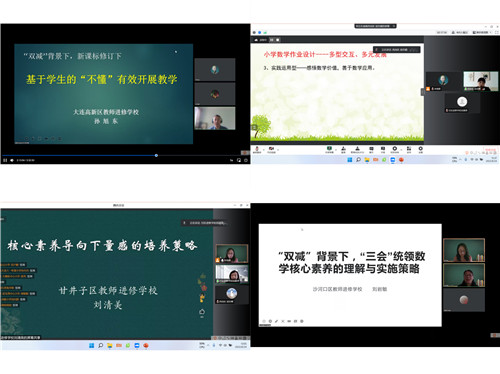500x374 pixels.
Task: Toggle camera video in meeting toolbar
Action: (271, 149)
